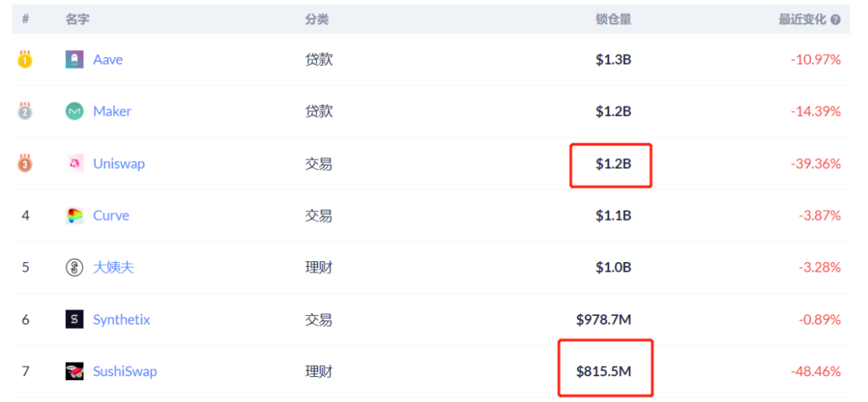
Task: Click the SushiSwap logo icon
Action: pyautogui.click(x=74, y=371)
